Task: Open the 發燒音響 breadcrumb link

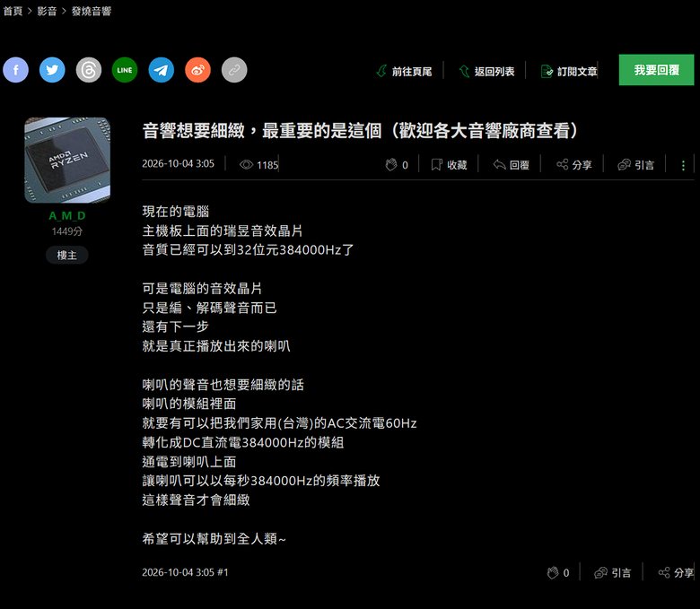Action: pos(91,11)
